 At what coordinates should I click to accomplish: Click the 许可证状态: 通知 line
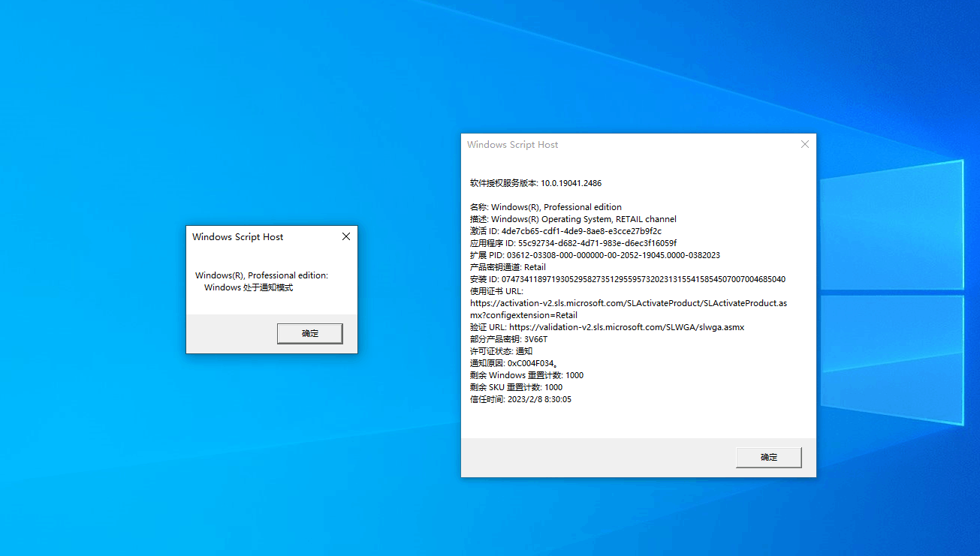coord(501,351)
